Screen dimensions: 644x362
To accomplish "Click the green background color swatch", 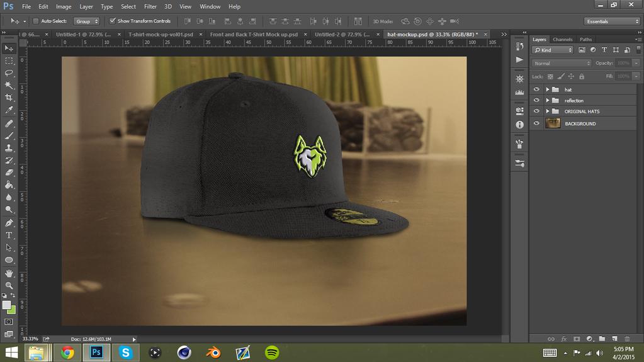I will click(x=13, y=310).
